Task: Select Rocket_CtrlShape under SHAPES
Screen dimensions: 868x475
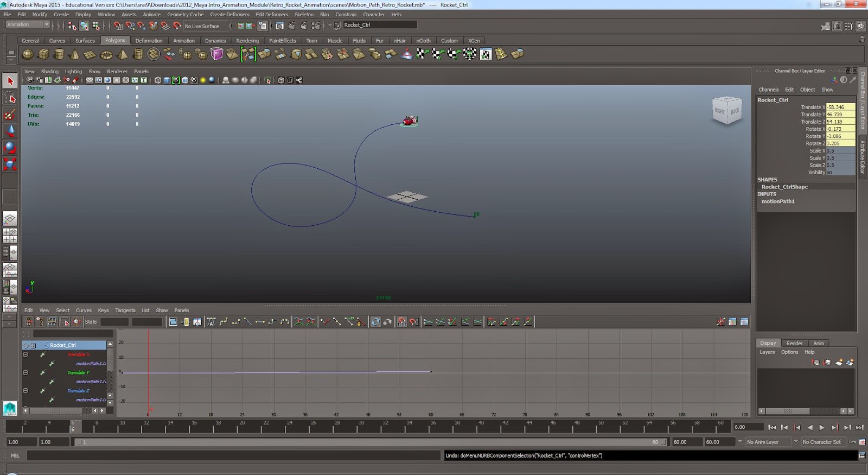Action: pos(784,187)
